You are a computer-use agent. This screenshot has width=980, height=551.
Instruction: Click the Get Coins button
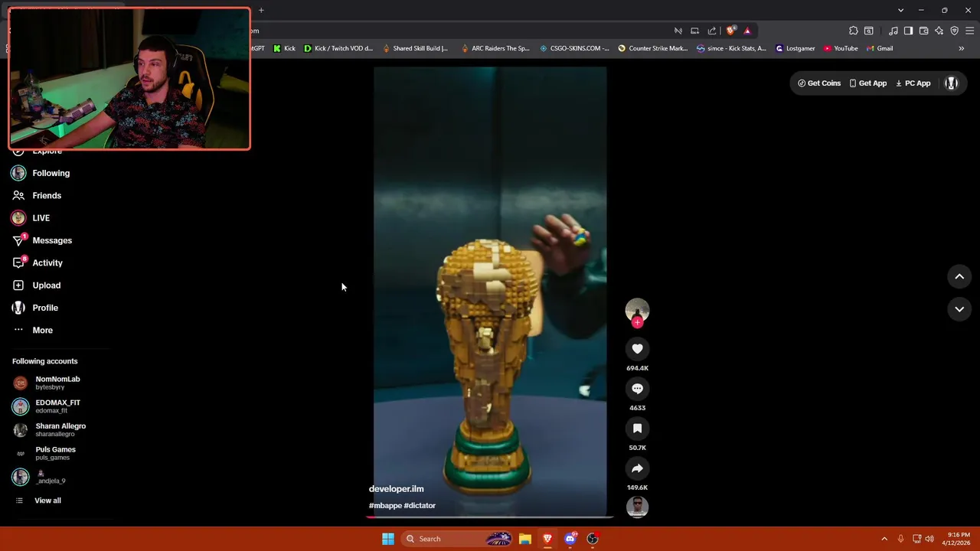pos(819,83)
